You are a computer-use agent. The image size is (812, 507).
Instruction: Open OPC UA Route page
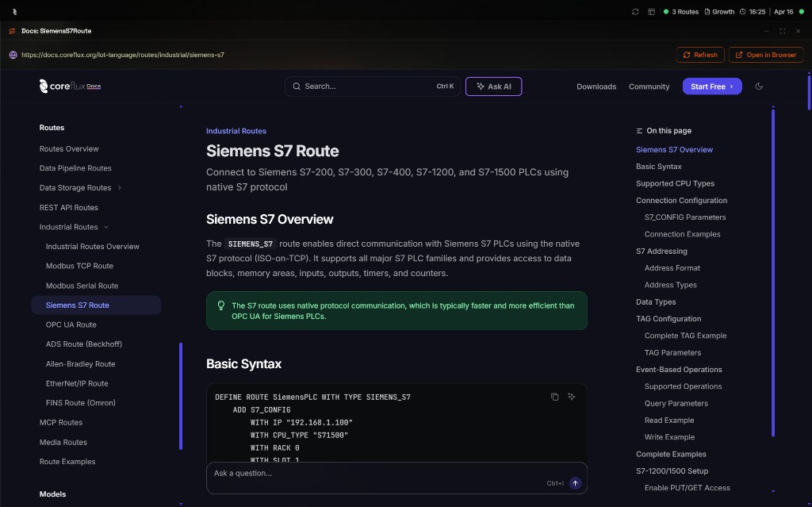pos(71,325)
